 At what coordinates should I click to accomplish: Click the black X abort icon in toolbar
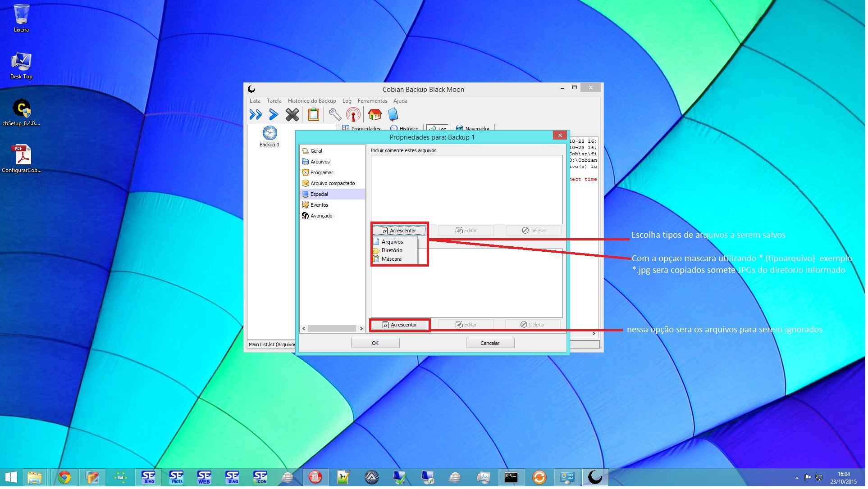(292, 115)
